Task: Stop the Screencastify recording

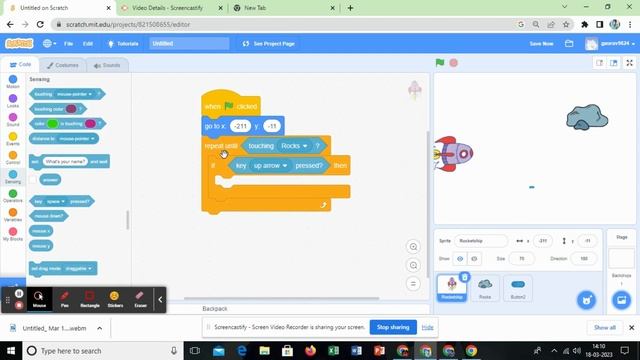Action: click(x=19, y=305)
